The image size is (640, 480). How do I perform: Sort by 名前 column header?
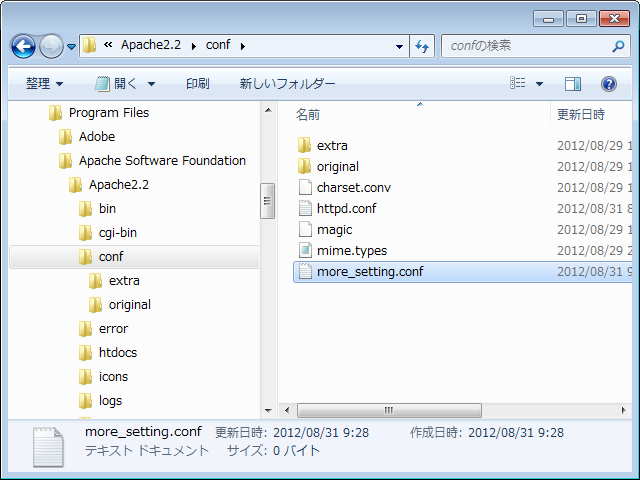(308, 115)
